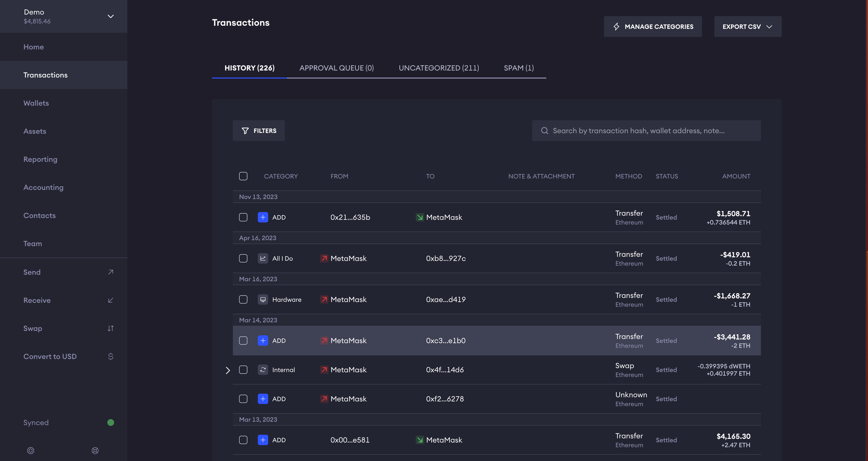The image size is (868, 461).
Task: Expand the Internal swap transaction row
Action: pos(228,370)
